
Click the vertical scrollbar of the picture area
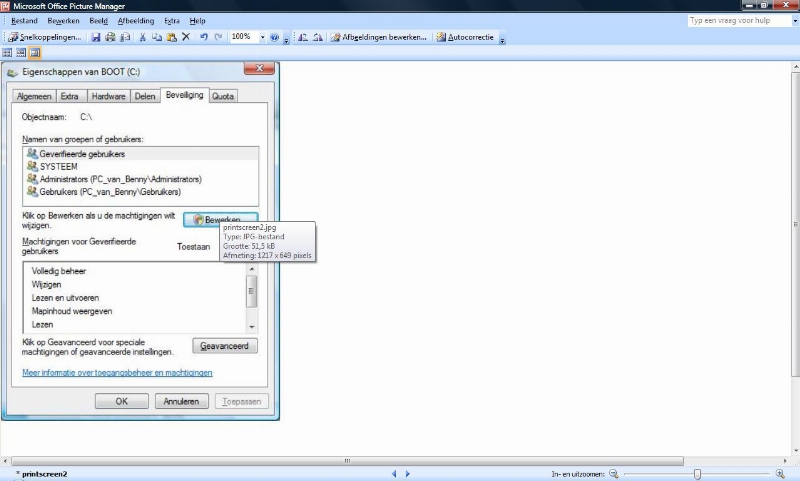coord(796,224)
